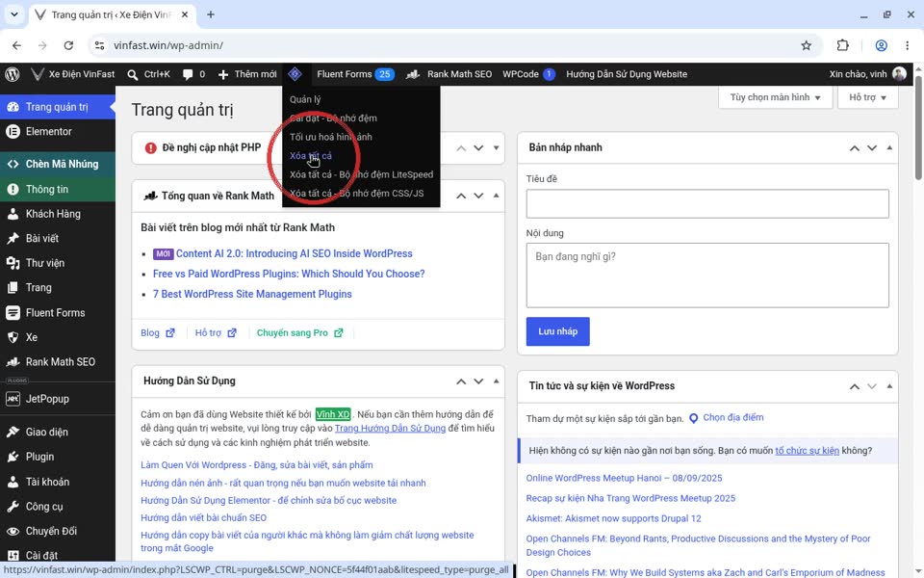Select Xóa tất cả - Bộ nhớ đệm LiteSpeed
Screen dimensions: 924x578
click(x=361, y=174)
